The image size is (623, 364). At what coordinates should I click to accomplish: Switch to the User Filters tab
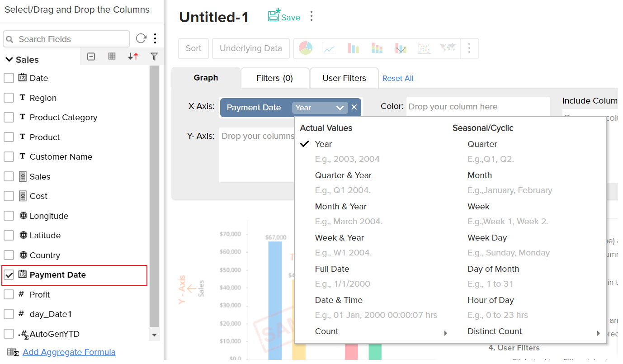point(344,78)
